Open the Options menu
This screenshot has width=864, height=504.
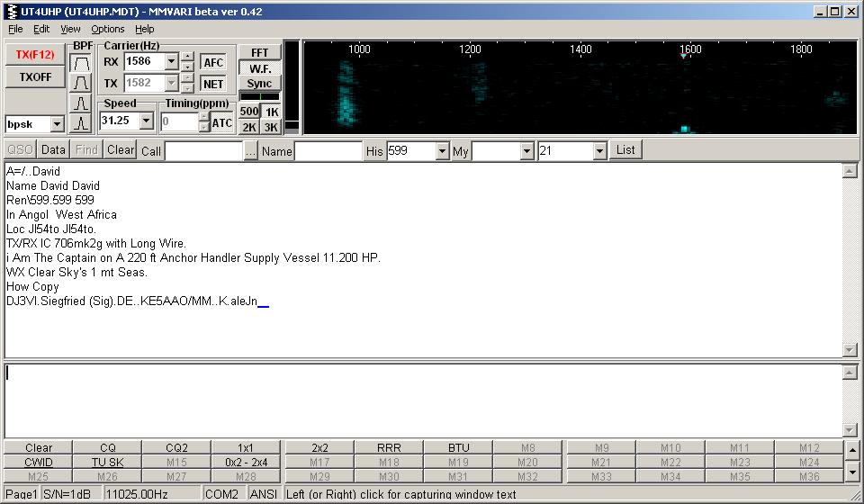pos(107,29)
